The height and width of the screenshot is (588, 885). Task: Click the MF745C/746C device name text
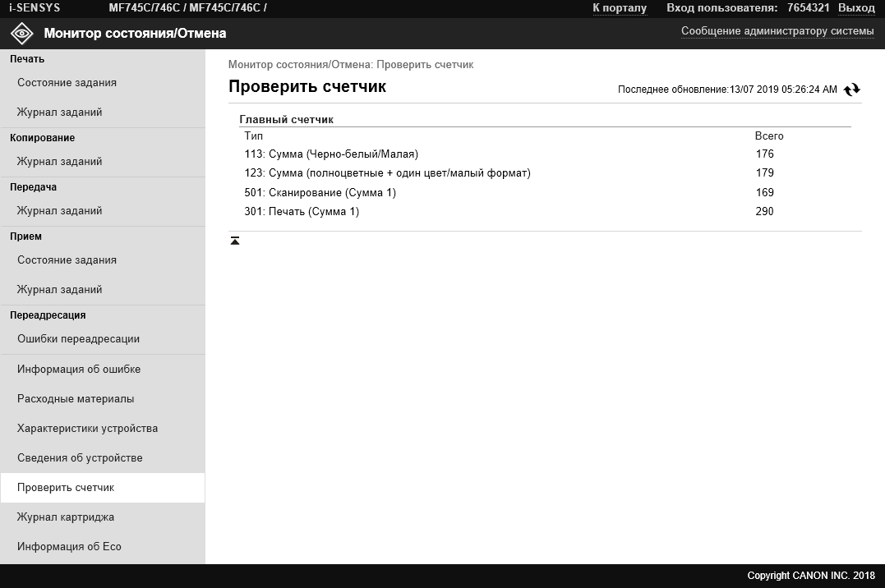coord(187,8)
